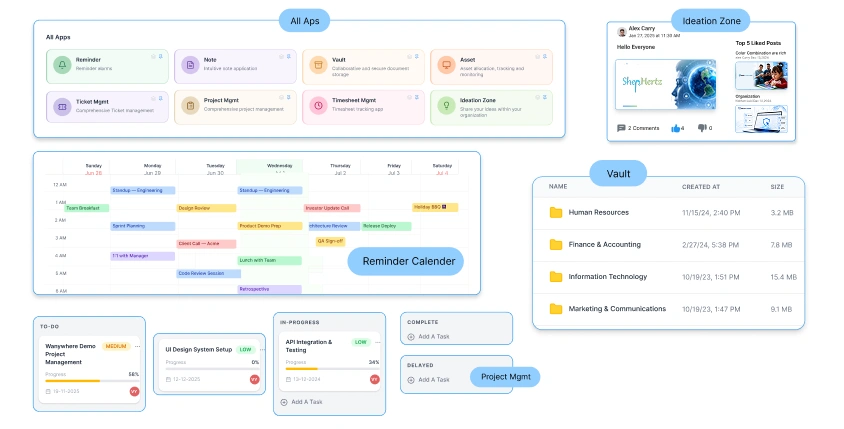Click progress bar on API Integration card
844x429 pixels.
pos(332,369)
